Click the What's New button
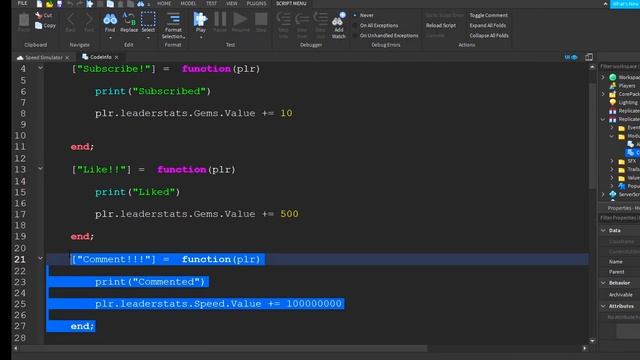Screen dimensions: 640x360 (625, 4)
